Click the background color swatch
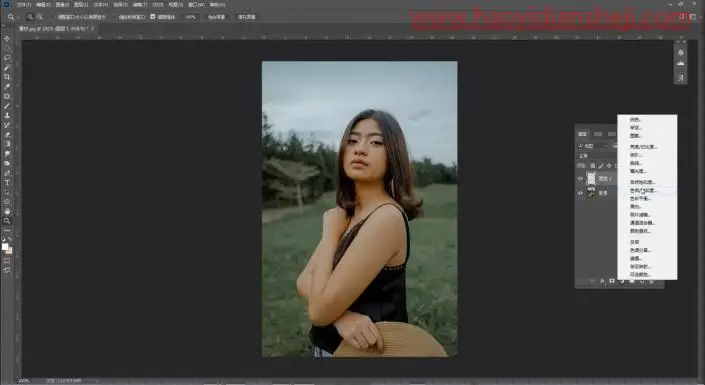 coord(9,251)
